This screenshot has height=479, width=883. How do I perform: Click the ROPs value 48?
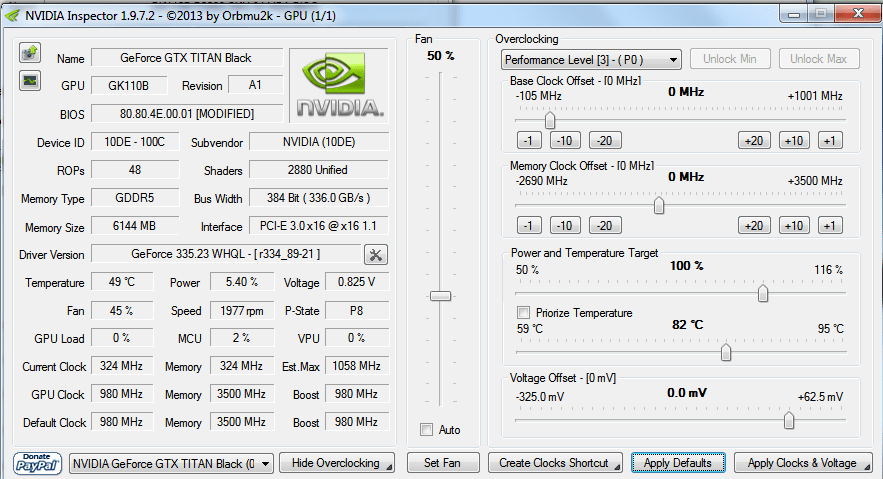point(135,170)
